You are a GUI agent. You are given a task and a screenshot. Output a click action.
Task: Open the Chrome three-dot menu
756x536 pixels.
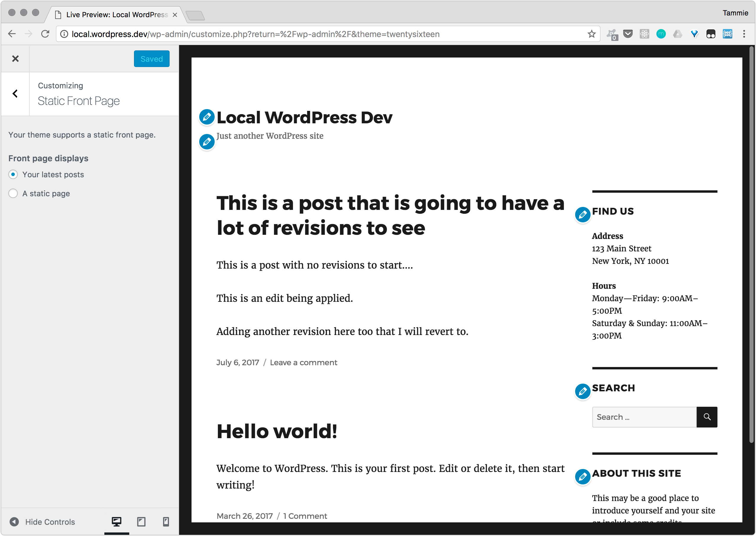(x=744, y=34)
